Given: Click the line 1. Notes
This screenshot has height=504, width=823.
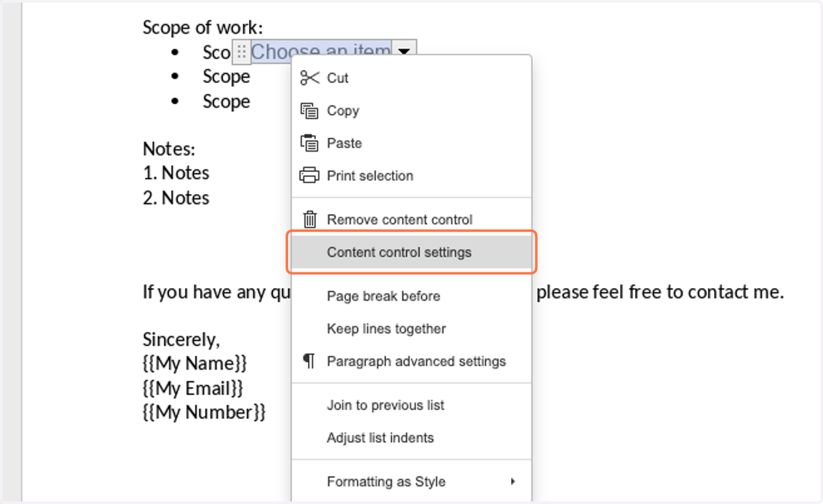Looking at the screenshot, I should [x=176, y=173].
